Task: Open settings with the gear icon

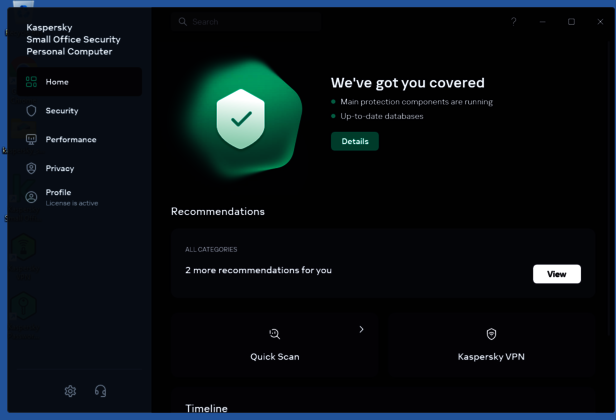Action: 70,391
